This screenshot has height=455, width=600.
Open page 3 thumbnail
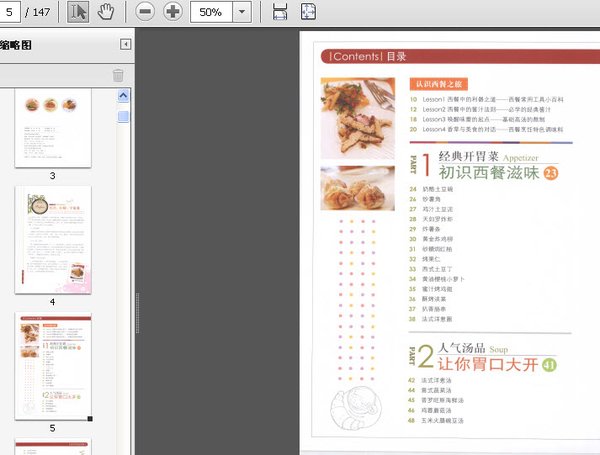click(x=52, y=127)
